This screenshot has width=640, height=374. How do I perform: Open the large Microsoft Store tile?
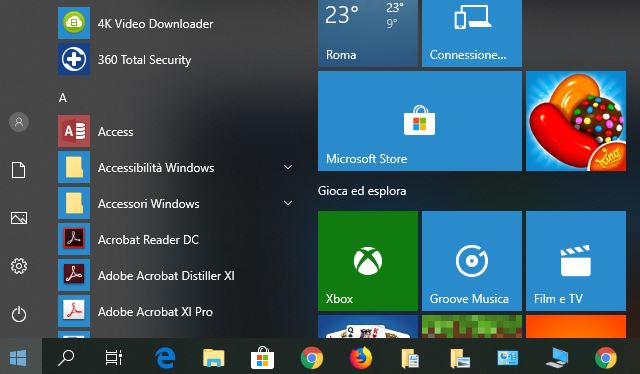(x=420, y=121)
